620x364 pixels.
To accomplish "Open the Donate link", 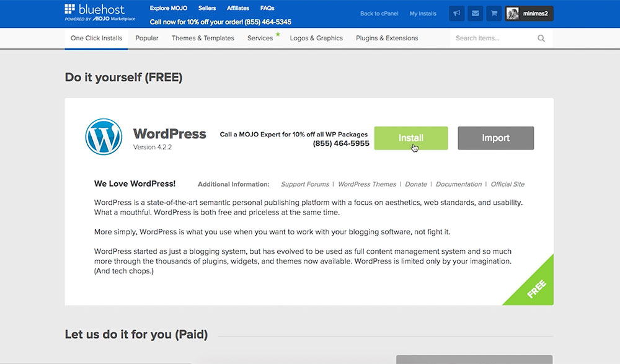I will point(416,184).
